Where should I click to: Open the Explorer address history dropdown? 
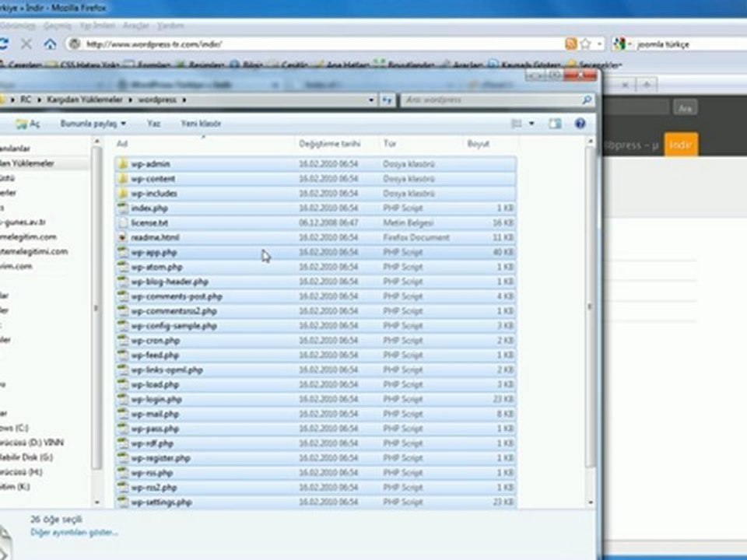pos(371,100)
